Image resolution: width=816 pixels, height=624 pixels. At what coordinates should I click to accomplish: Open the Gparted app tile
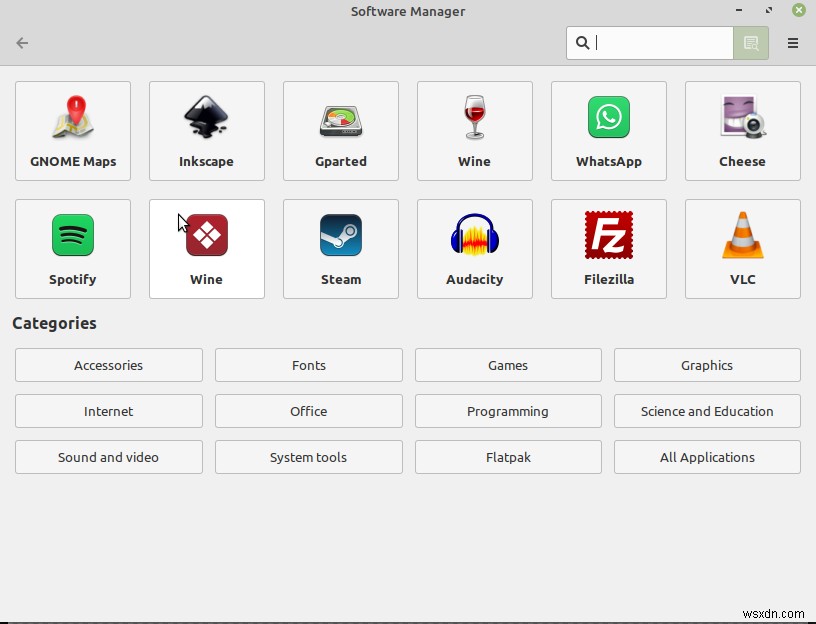[x=341, y=131]
